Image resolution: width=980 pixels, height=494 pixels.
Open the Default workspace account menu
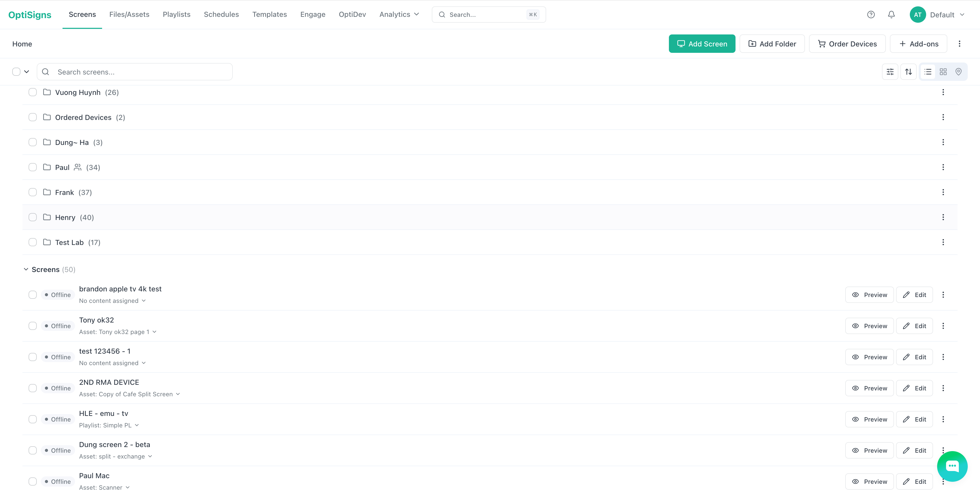(947, 14)
